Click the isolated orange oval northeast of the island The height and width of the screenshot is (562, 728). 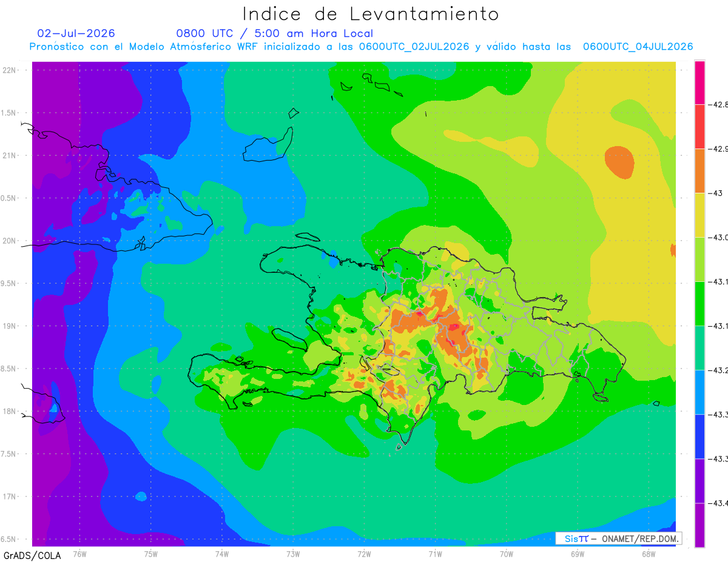tap(619, 162)
